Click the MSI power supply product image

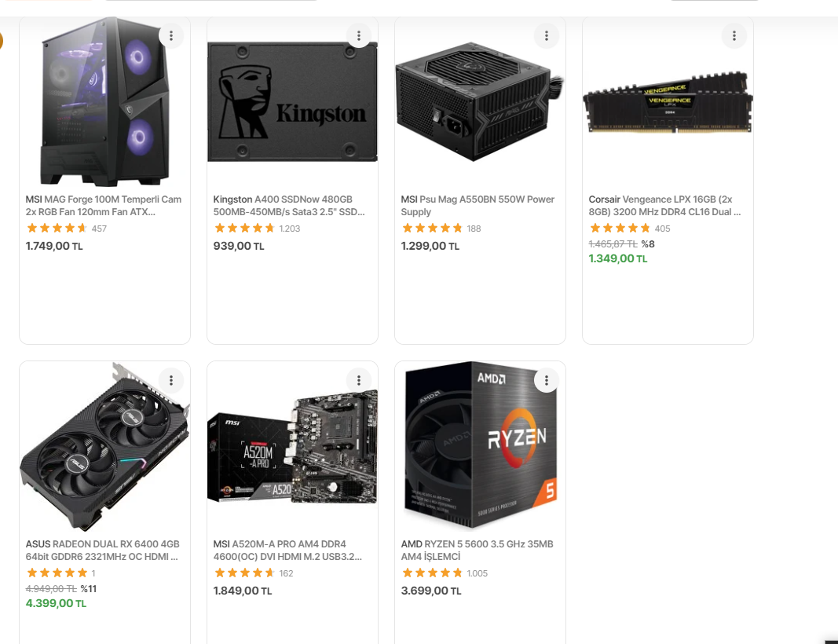479,101
